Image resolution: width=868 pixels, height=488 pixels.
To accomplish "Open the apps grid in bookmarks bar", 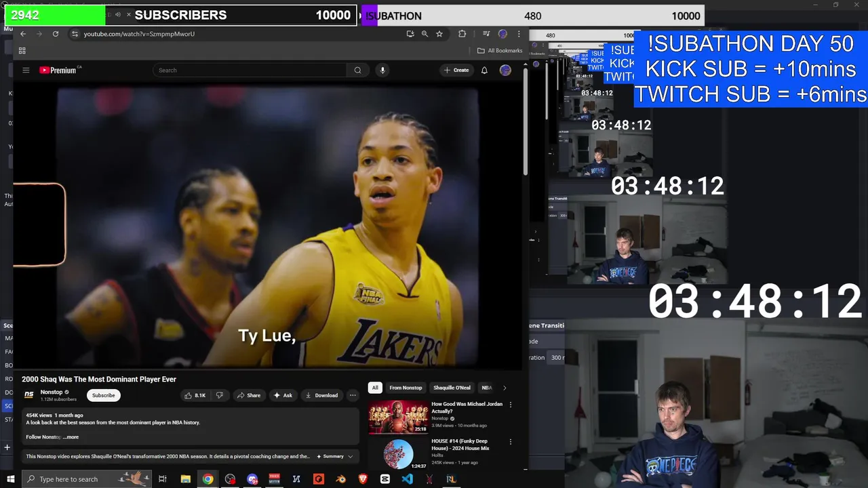I will click(22, 51).
